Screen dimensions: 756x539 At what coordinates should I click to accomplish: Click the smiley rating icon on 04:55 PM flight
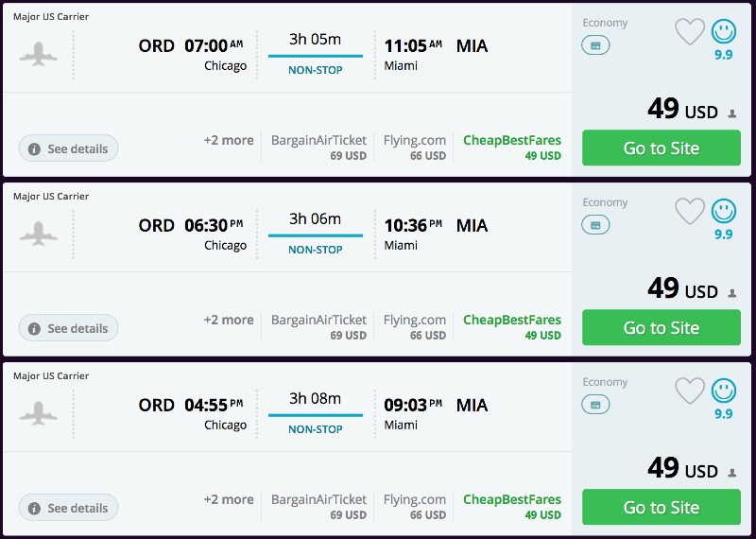(x=724, y=391)
